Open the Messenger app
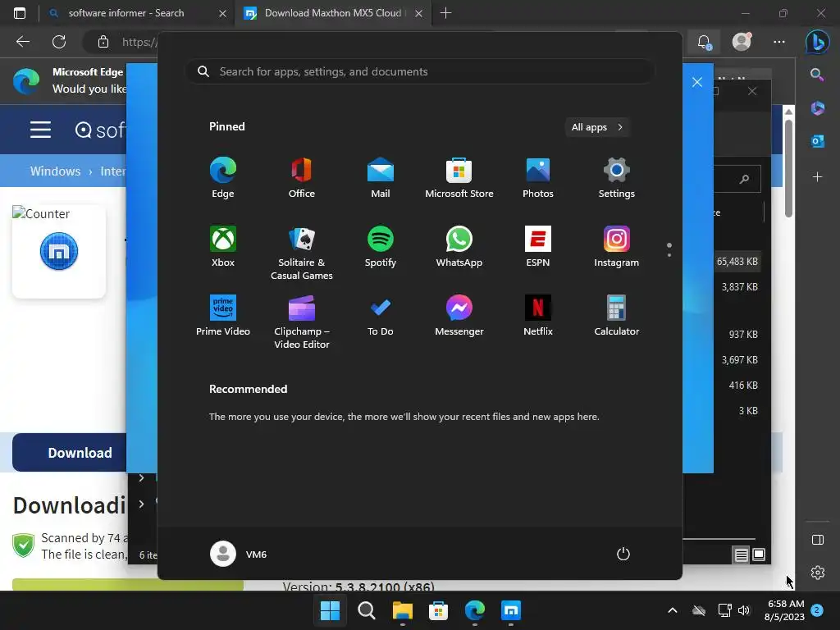840x630 pixels. [x=459, y=316]
